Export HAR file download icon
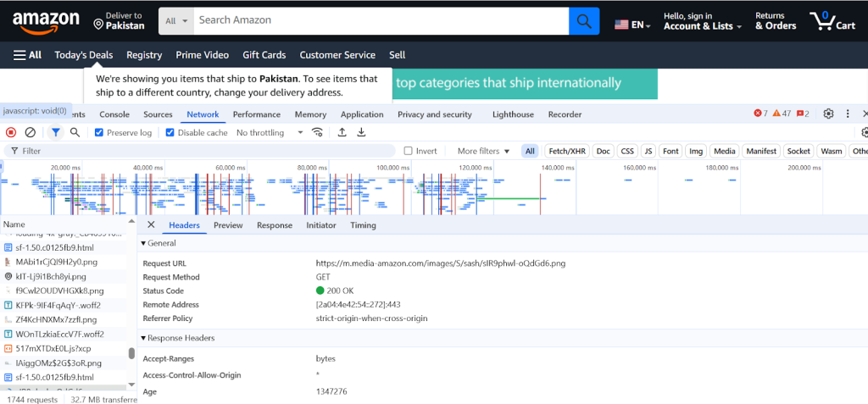Viewport: 868px width, 404px height. [361, 132]
